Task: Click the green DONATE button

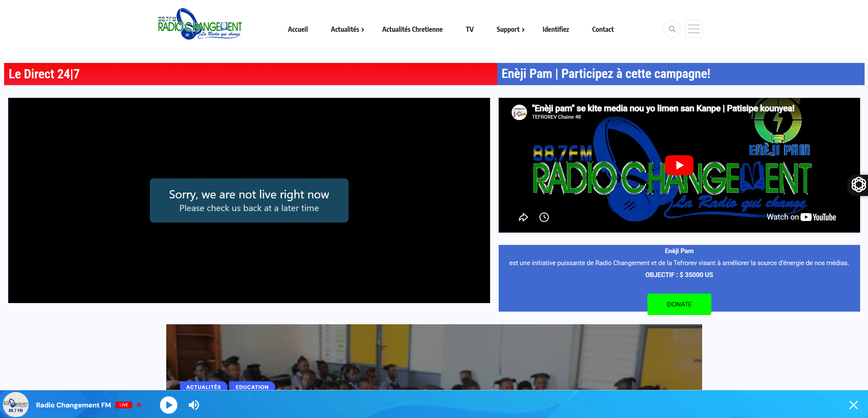Action: coord(679,304)
